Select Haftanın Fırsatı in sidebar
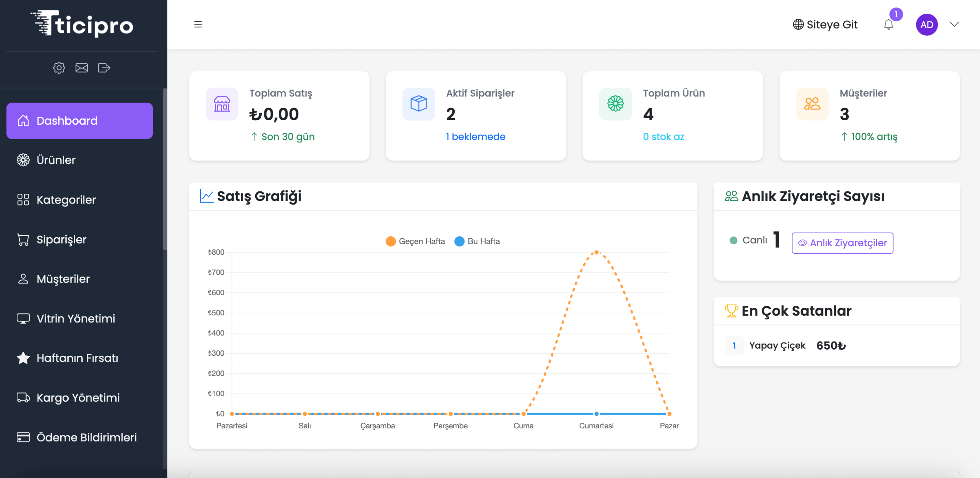The image size is (980, 478). (x=77, y=358)
